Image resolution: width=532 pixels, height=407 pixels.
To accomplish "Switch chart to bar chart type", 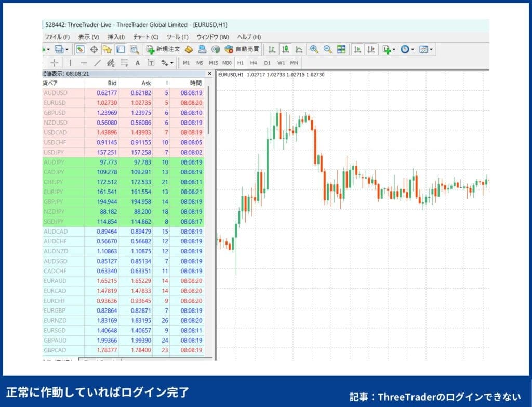I will tap(272, 49).
